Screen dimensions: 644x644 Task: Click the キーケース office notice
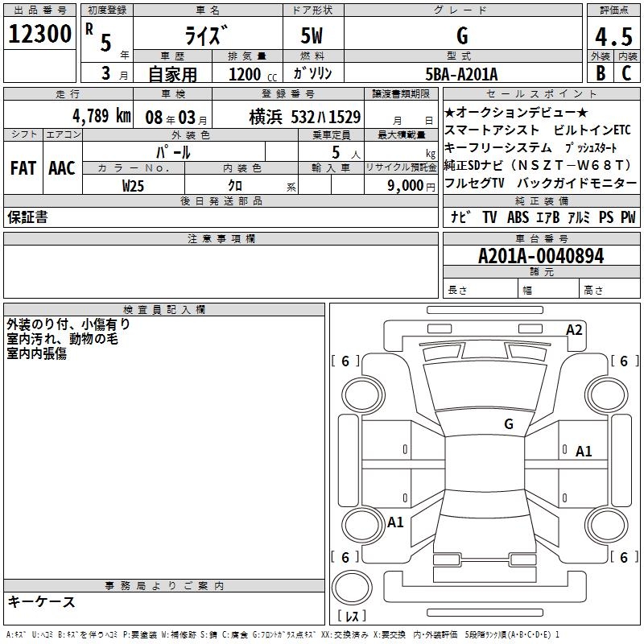tap(42, 601)
